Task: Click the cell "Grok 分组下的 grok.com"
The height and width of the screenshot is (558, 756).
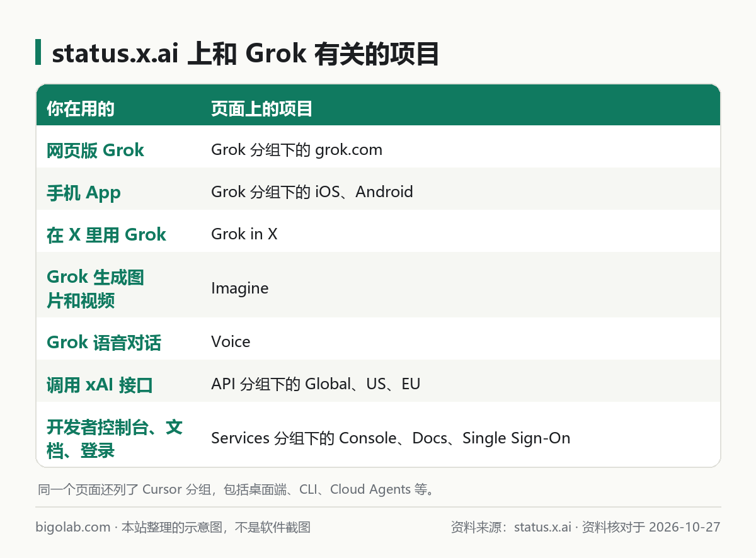Action: pyautogui.click(x=297, y=150)
